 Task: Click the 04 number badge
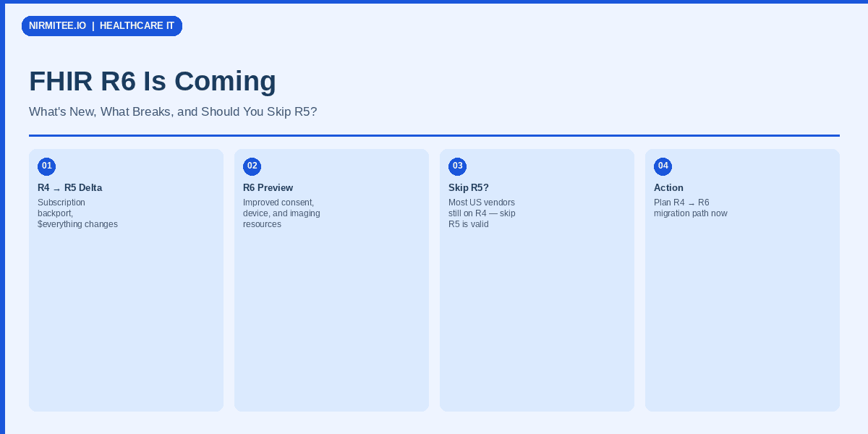663,166
